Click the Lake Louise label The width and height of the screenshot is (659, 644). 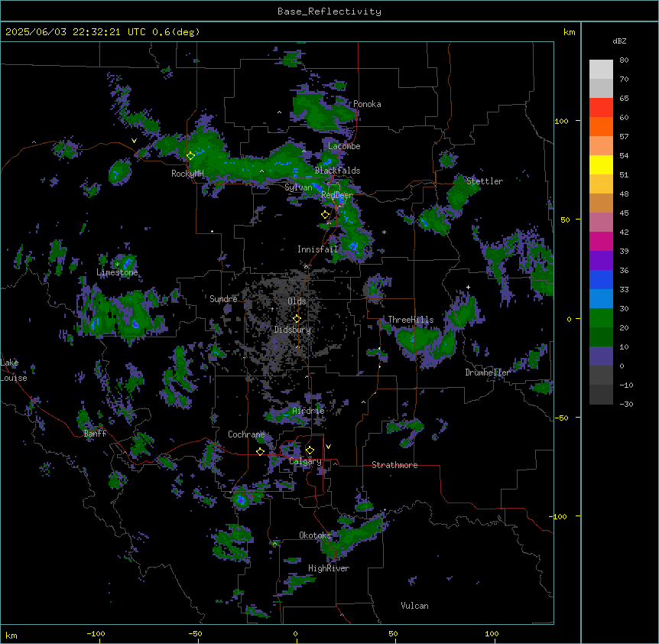(13, 370)
